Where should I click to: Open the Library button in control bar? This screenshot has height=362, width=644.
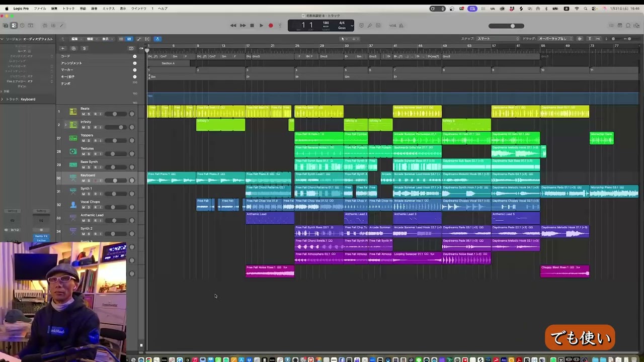6,26
